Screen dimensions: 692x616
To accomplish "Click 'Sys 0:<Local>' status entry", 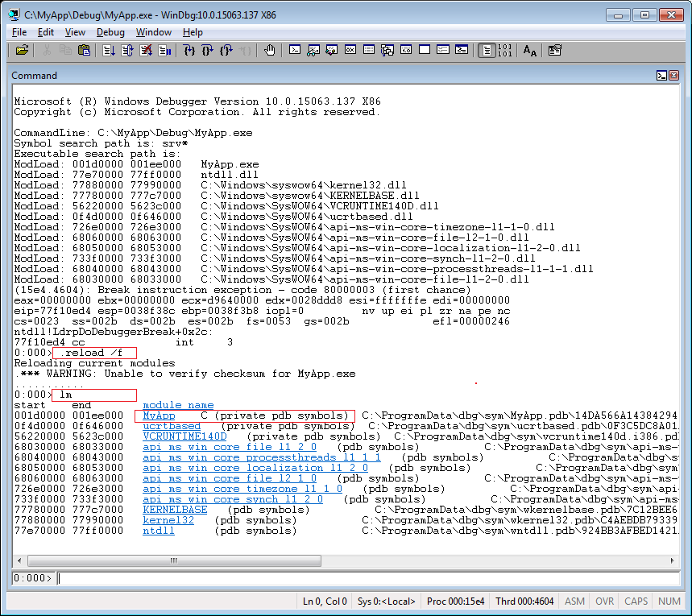I will [x=386, y=602].
